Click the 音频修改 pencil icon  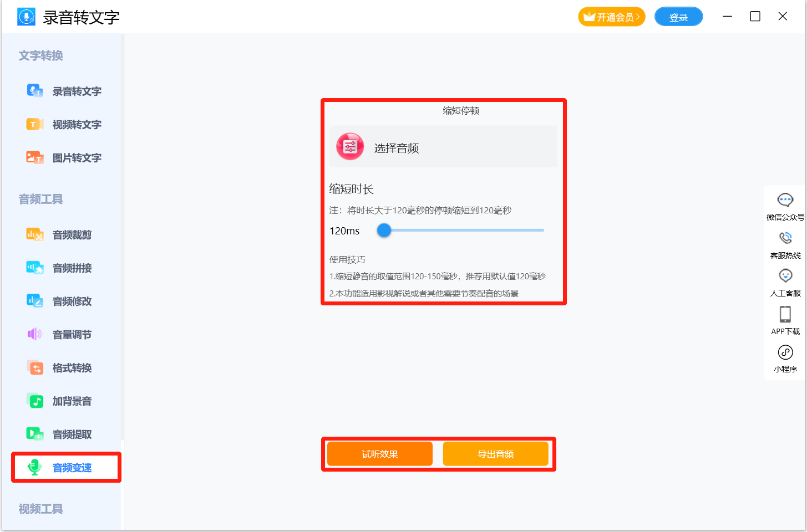pos(35,301)
